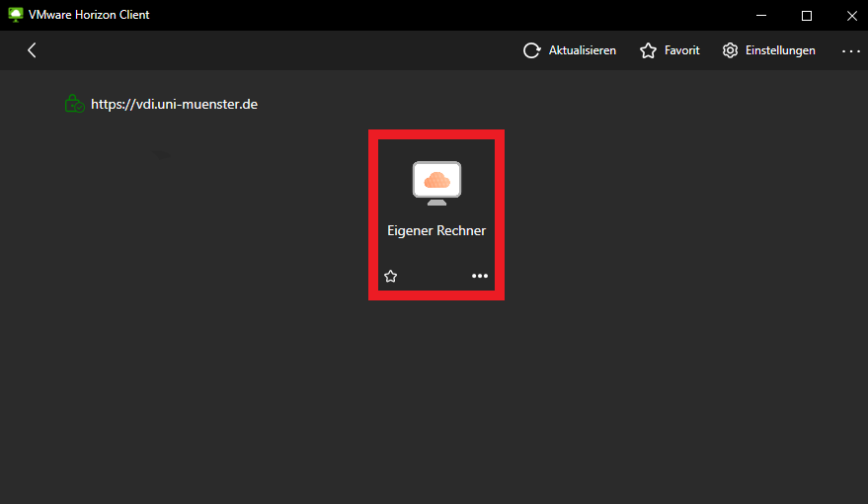Click the https://vdi.uni-muenster.de server address

pyautogui.click(x=174, y=103)
